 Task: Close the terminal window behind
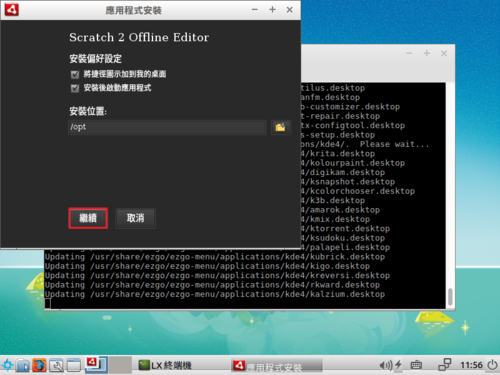point(444,53)
